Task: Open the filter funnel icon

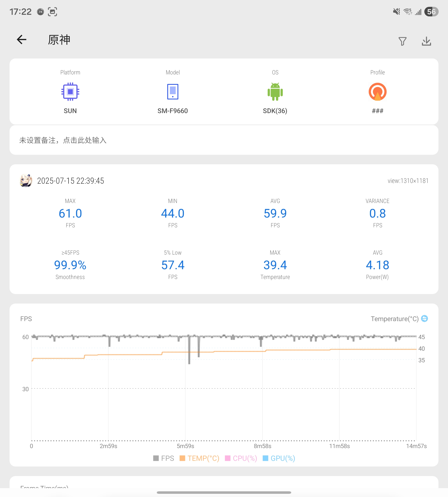Action: tap(402, 41)
